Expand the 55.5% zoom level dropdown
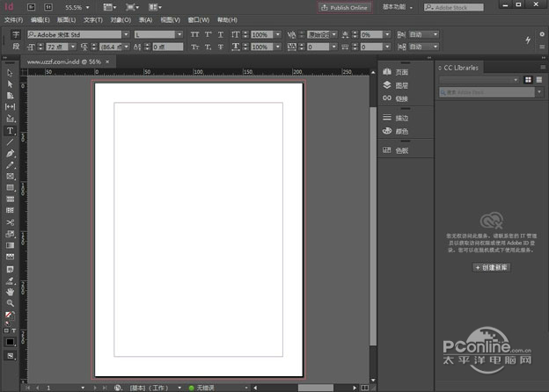Viewport: 549px width, 392px height. [x=87, y=7]
